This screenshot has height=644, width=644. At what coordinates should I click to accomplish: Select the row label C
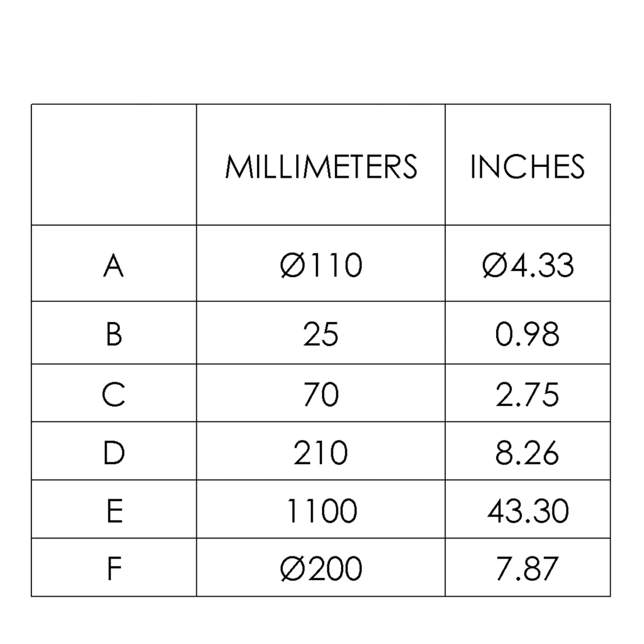[114, 394]
